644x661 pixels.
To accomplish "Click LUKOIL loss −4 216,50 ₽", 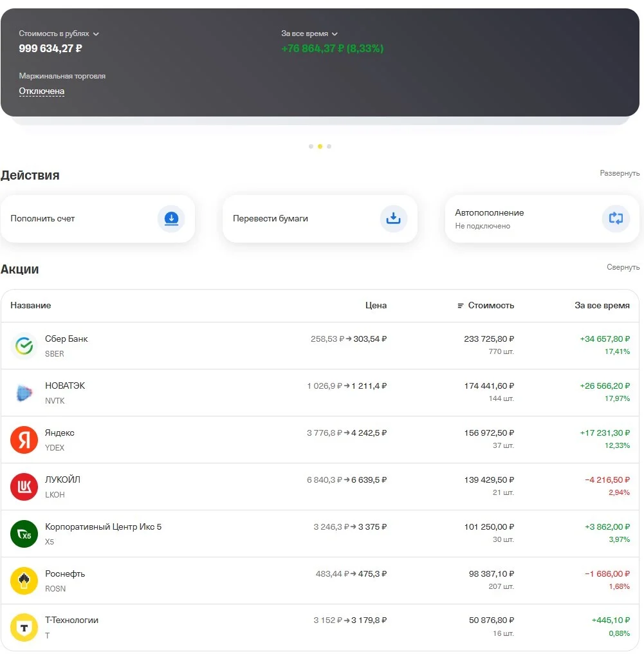I will point(607,479).
